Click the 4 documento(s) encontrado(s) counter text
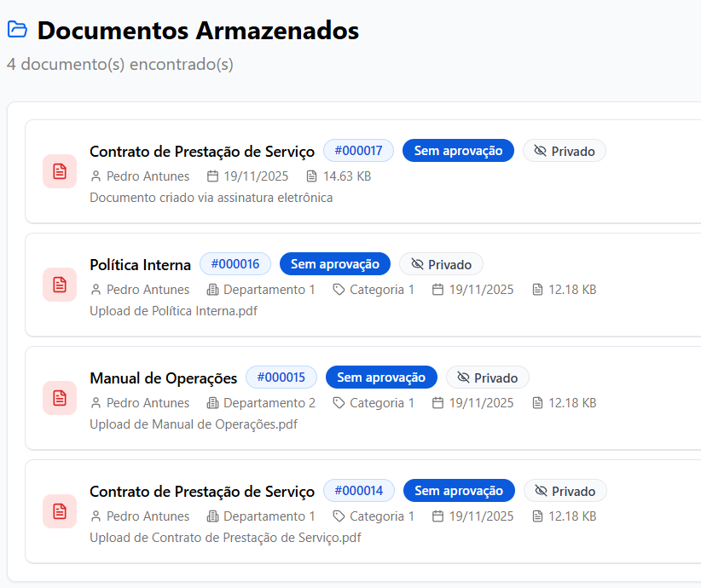 pos(121,63)
